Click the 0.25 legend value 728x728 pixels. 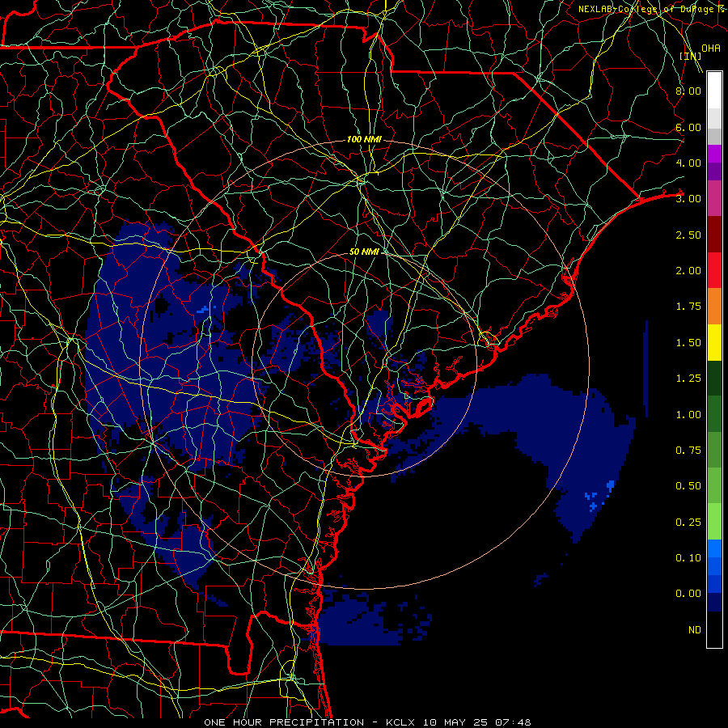click(x=688, y=523)
